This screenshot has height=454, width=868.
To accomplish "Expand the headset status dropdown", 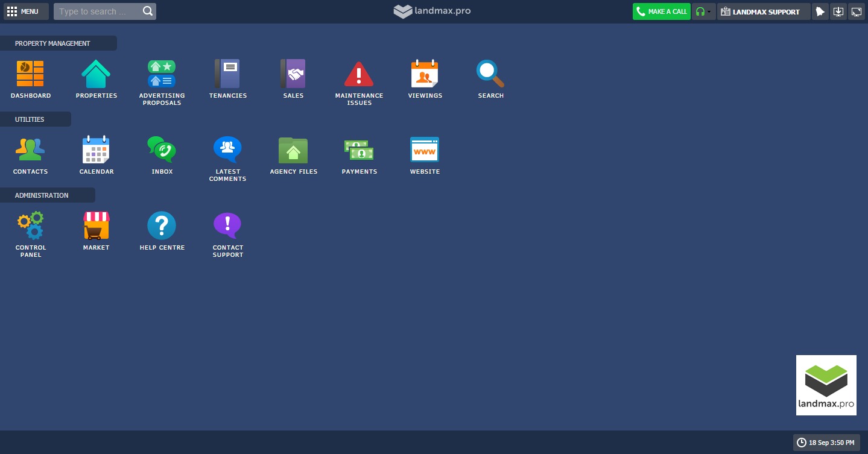I will pos(703,11).
